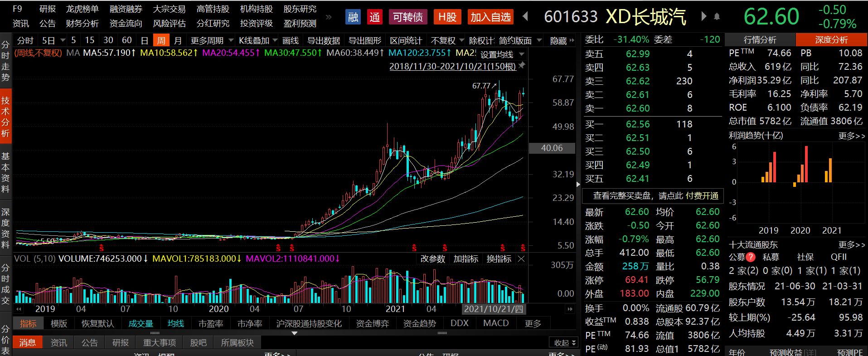The width and height of the screenshot is (868, 356).
Task: Open the 龙虎榜单 menu item
Action: point(82,9)
